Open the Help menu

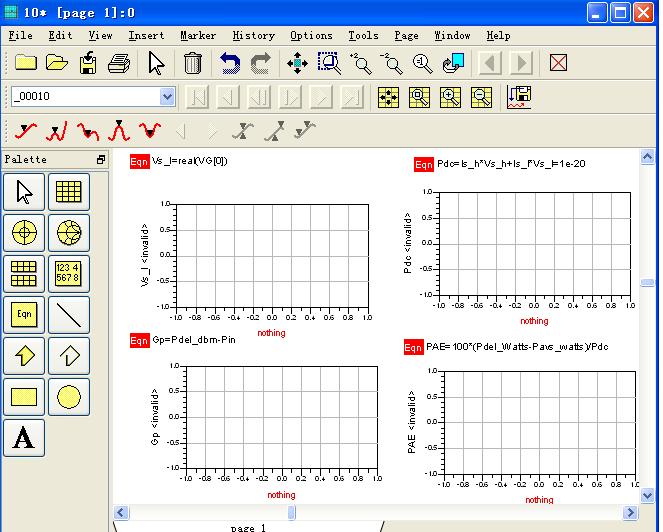499,36
